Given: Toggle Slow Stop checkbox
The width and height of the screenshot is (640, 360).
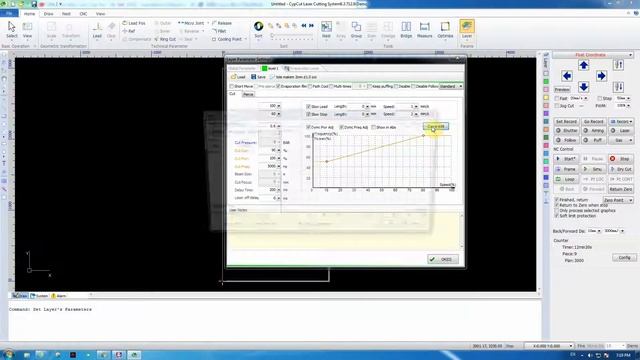Looking at the screenshot, I should coord(309,114).
